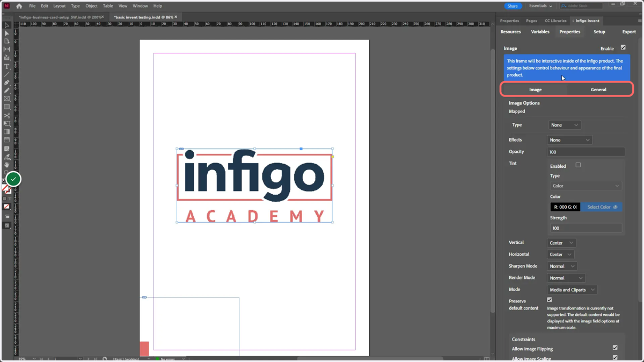Open the Mapped Type dropdown
Screen dimensions: 644x362
click(x=565, y=125)
